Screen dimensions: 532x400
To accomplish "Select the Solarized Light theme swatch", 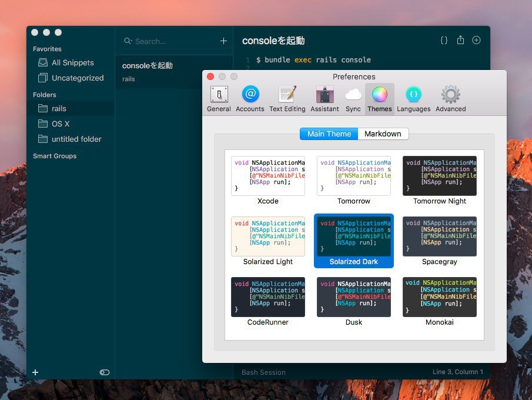I will pyautogui.click(x=268, y=236).
